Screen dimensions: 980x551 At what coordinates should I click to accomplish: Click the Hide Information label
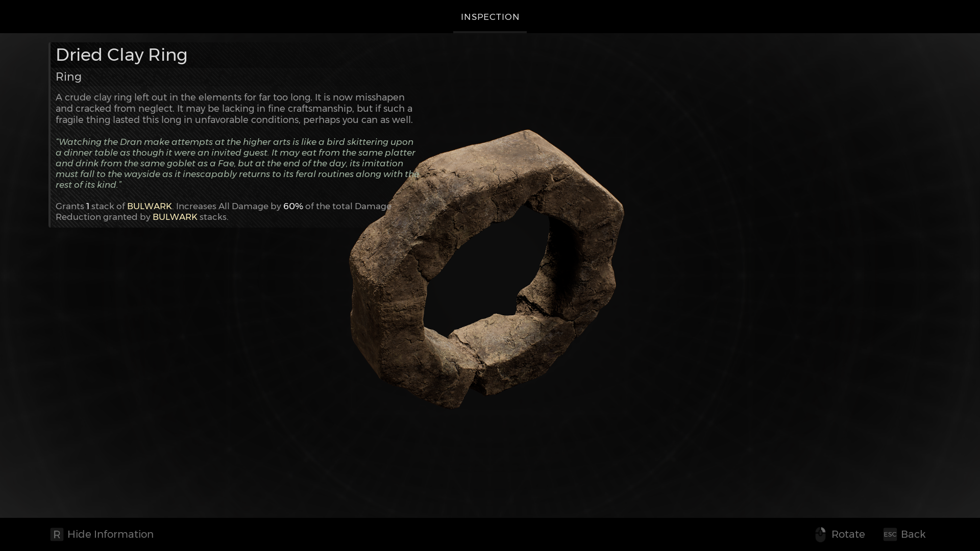(x=110, y=534)
